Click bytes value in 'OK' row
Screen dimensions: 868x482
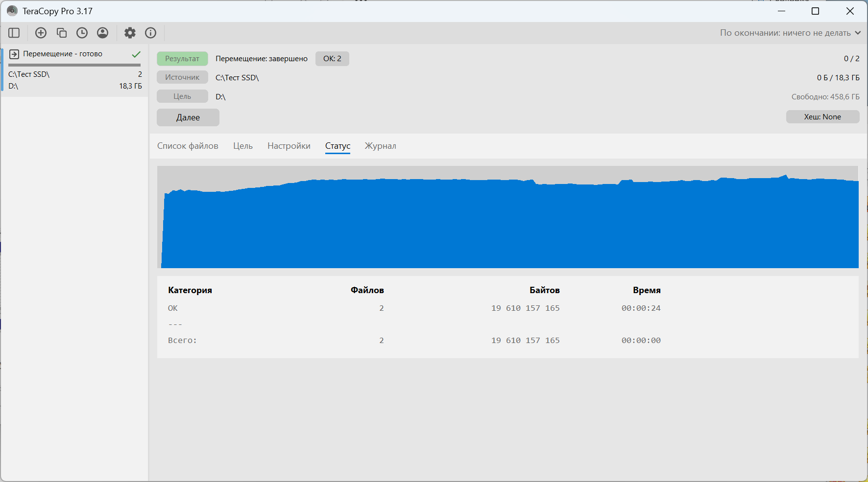(x=526, y=308)
